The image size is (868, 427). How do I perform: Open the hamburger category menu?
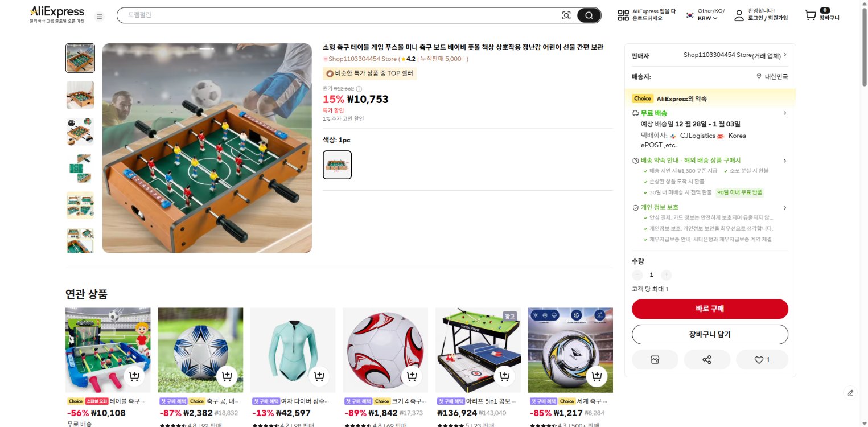[100, 17]
